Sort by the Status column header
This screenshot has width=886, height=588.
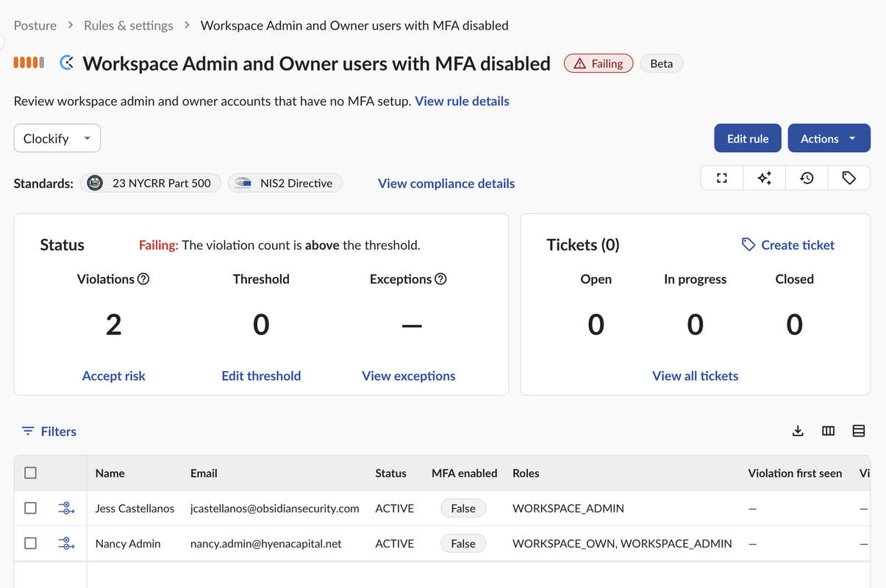point(390,473)
